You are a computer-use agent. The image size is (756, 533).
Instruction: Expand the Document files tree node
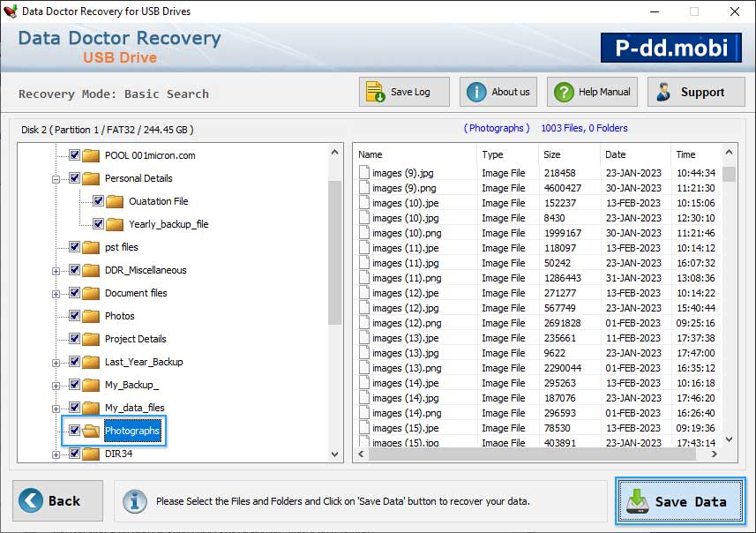click(56, 294)
